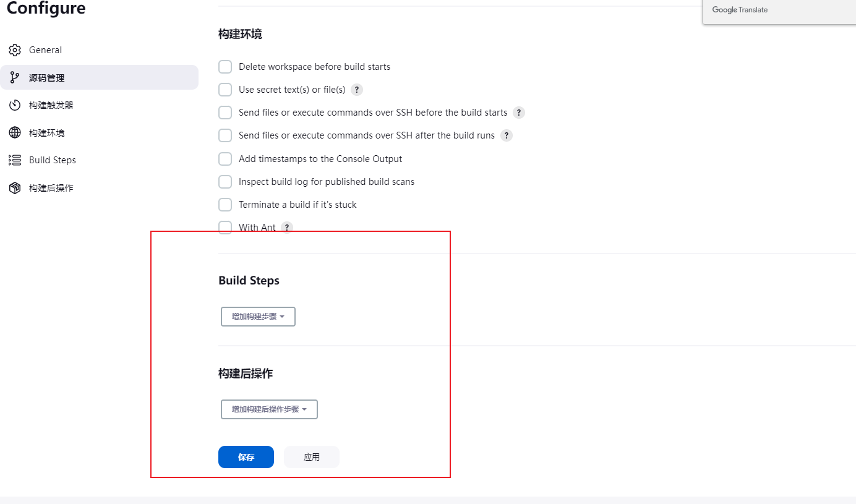This screenshot has height=504, width=856.
Task: Go to the Build Steps sidebar section
Action: 53,160
